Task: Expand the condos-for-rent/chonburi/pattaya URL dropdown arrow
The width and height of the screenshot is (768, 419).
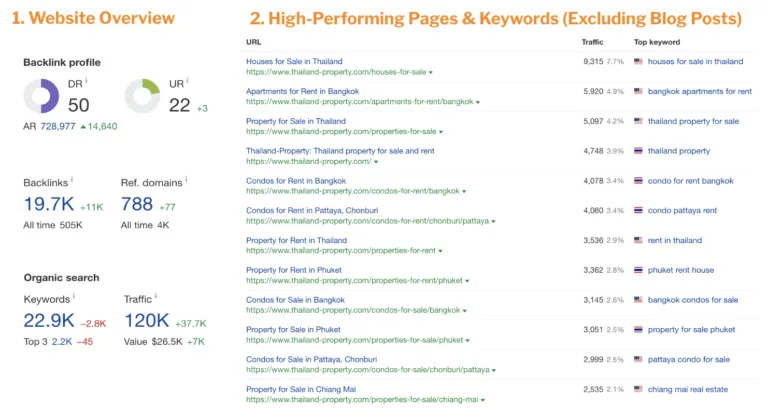Action: click(x=493, y=222)
